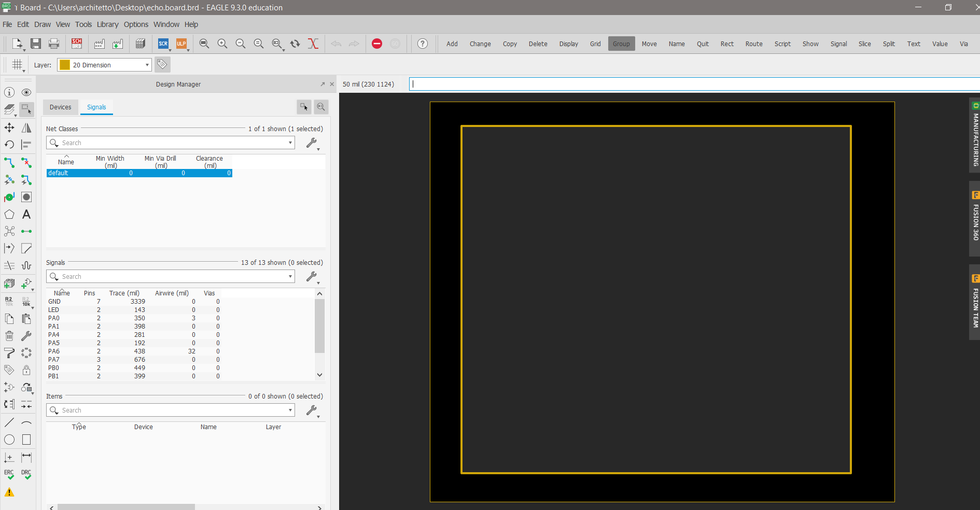This screenshot has width=980, height=510.
Task: Click the Signal command button
Action: click(x=838, y=44)
